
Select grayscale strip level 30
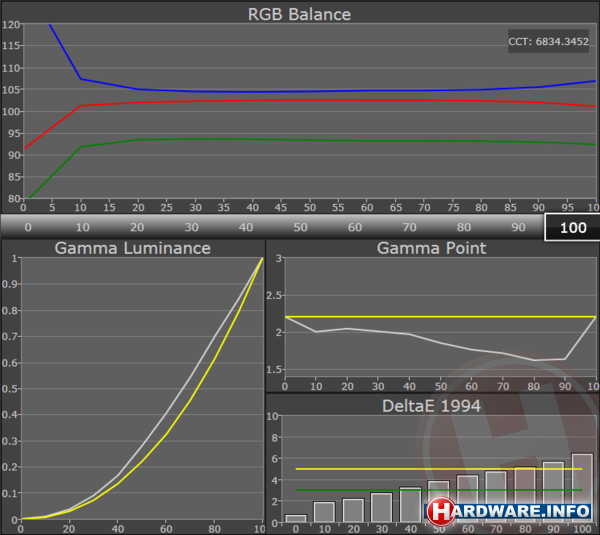[190, 227]
